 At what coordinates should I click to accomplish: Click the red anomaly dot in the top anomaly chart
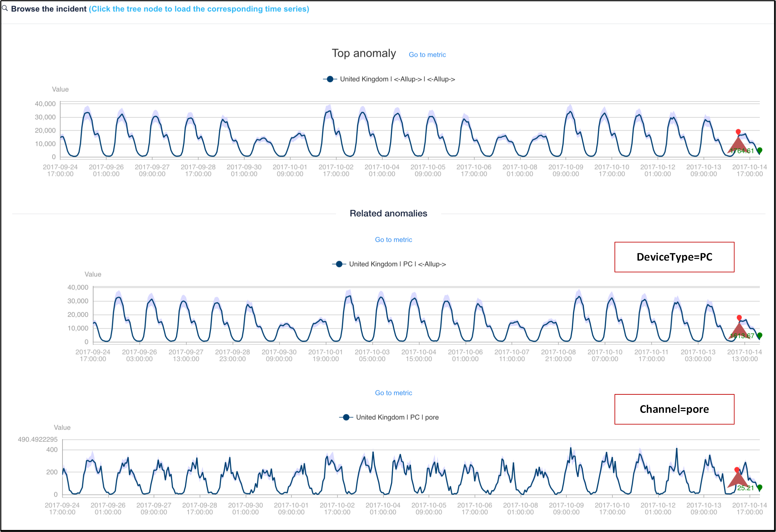click(x=738, y=132)
